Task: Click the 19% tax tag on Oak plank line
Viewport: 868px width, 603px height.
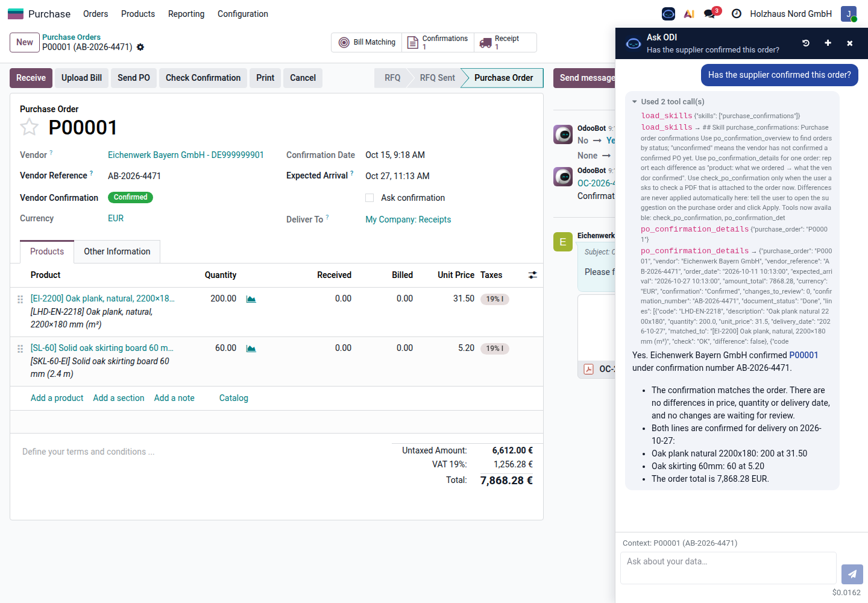Action: pyautogui.click(x=495, y=299)
